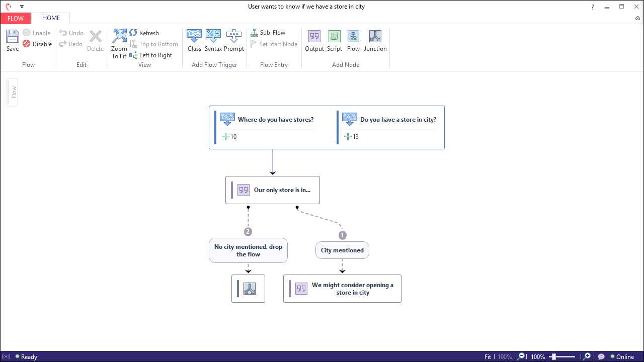Collapse the ribbon with the chevron

[637, 18]
